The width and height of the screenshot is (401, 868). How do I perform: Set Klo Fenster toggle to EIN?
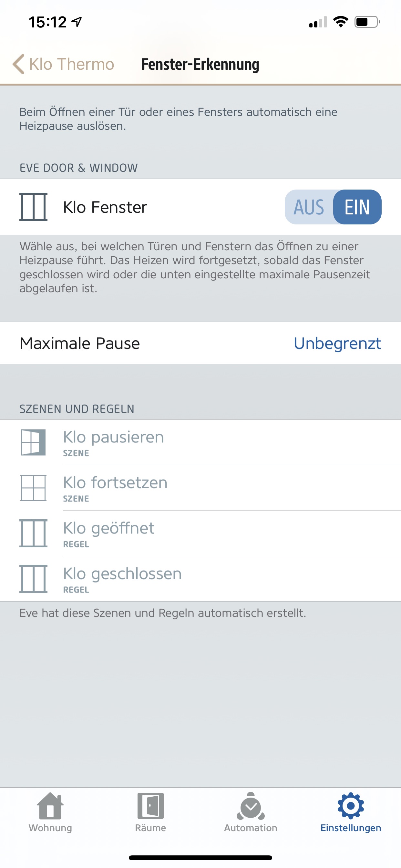[357, 207]
